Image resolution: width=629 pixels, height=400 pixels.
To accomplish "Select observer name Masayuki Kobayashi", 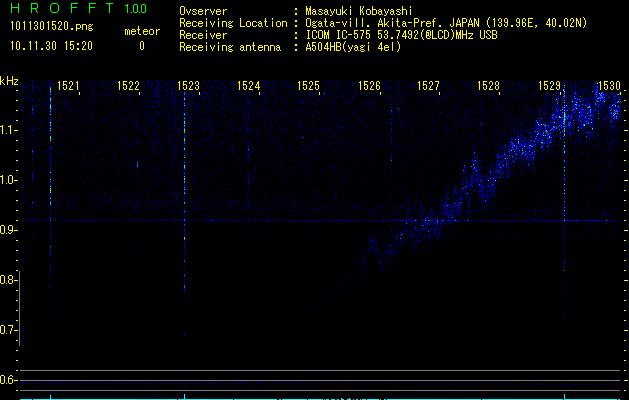I will point(359,11).
